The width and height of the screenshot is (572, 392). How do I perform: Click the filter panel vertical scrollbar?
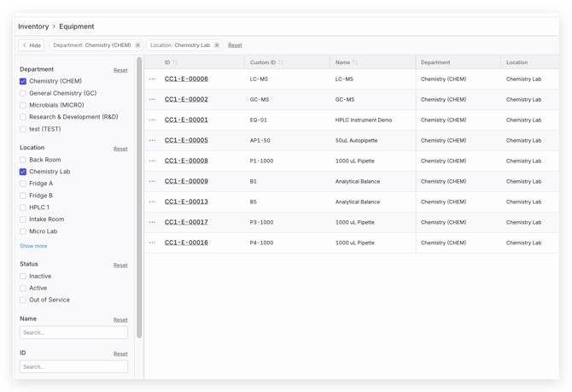click(139, 196)
